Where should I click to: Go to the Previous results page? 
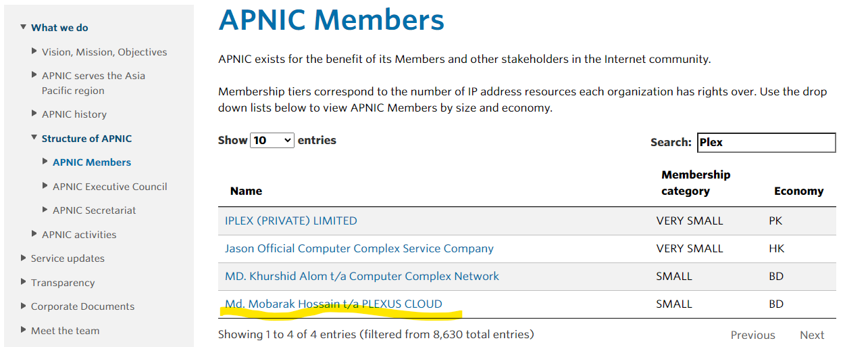[x=752, y=335]
